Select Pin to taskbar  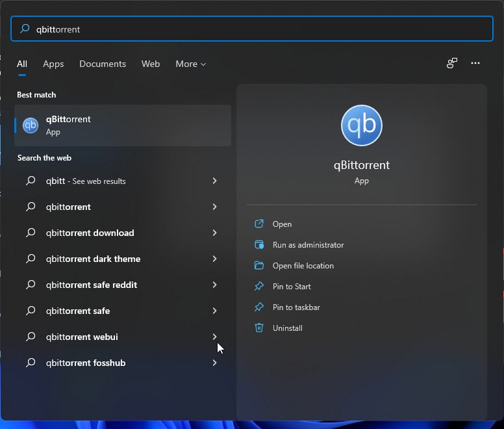pos(296,307)
